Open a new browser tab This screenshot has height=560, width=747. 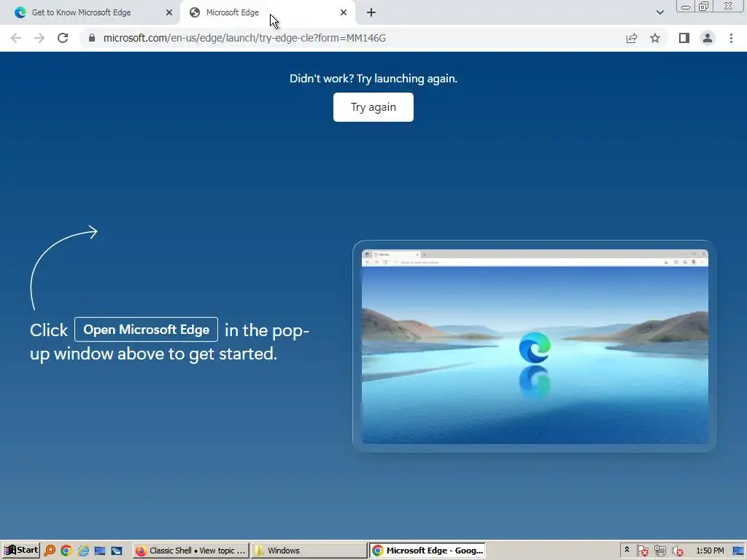click(x=371, y=12)
